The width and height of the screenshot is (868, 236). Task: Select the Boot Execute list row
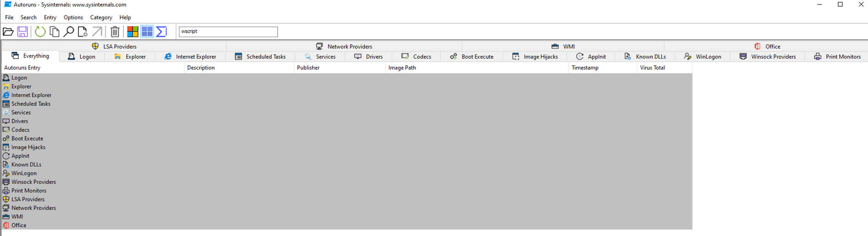tap(347, 139)
